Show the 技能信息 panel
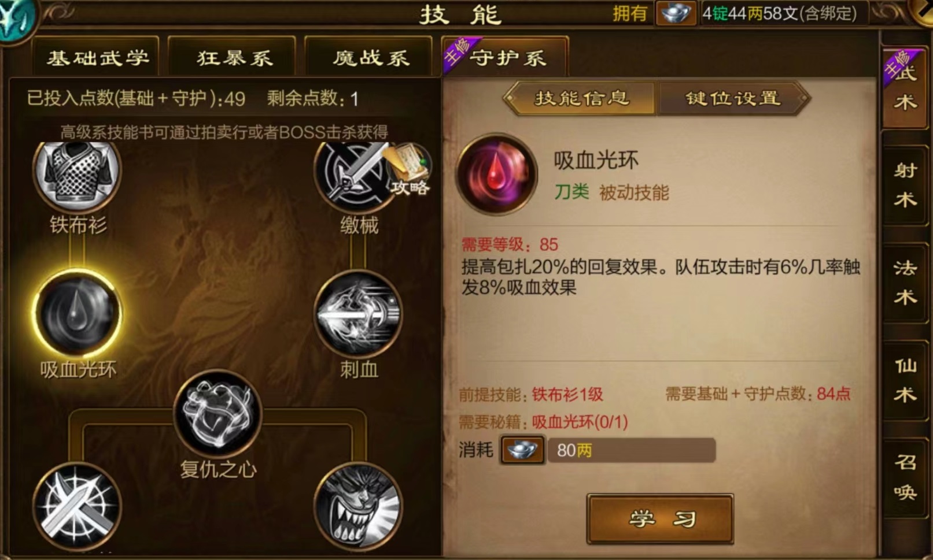Screen dimensions: 933x560 pos(581,98)
